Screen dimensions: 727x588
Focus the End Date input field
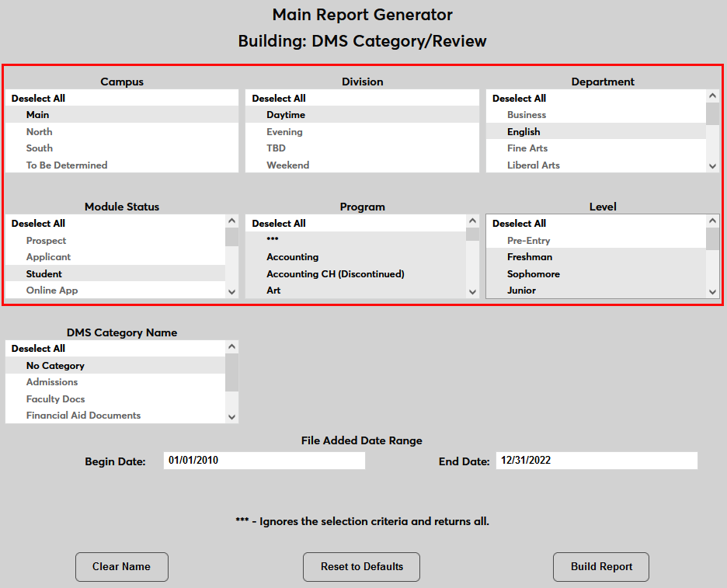[596, 461]
